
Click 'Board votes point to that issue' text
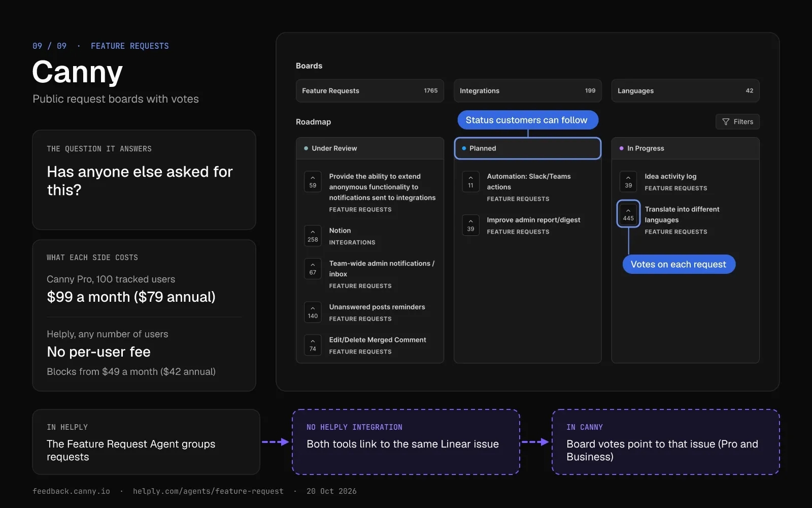tap(641, 444)
